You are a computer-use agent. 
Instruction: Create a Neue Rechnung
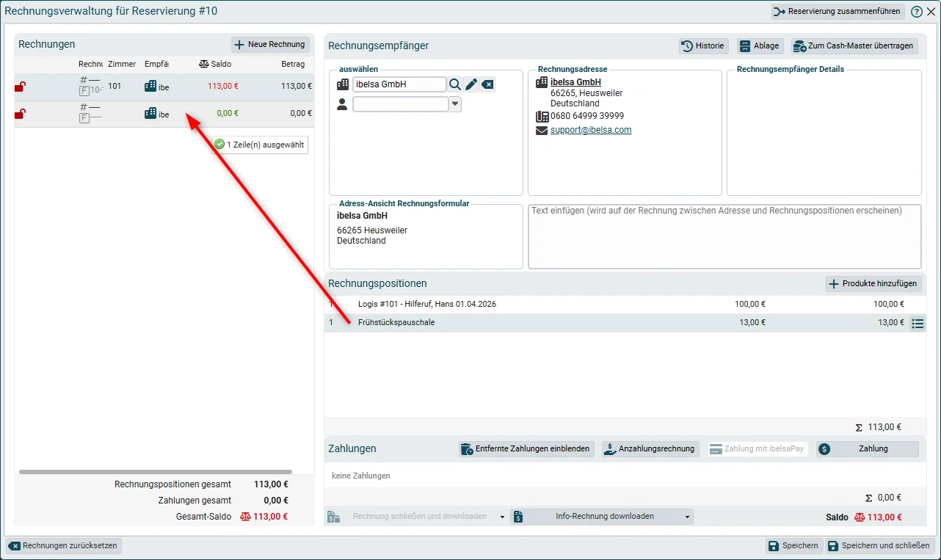click(270, 45)
